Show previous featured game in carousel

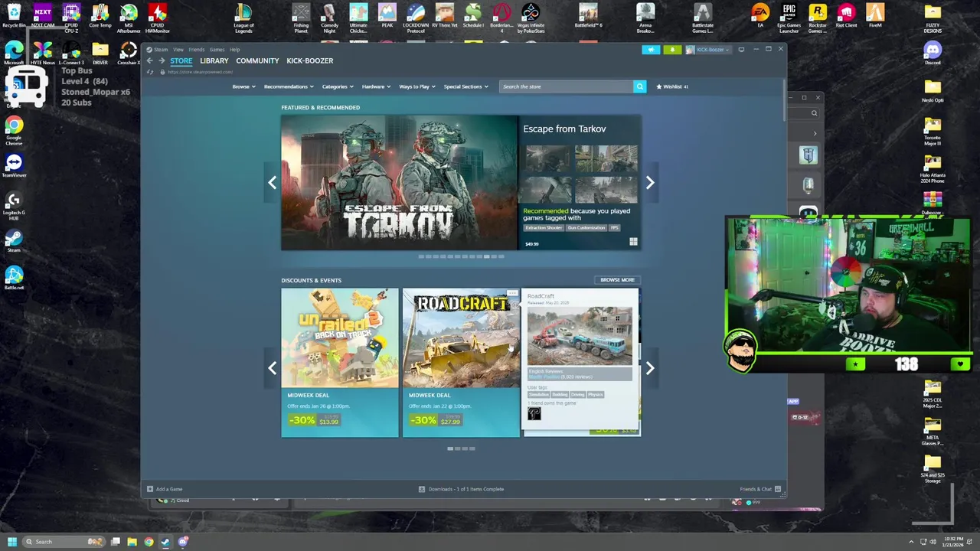click(x=272, y=182)
